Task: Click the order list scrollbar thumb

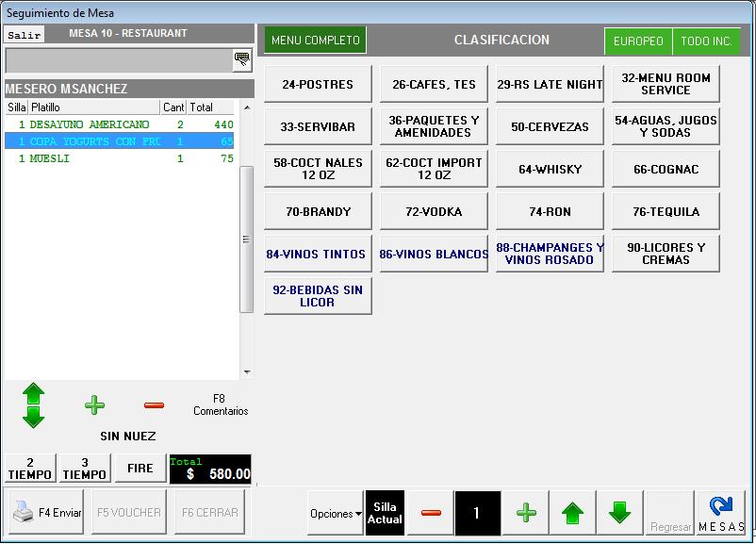Action: pos(246,239)
